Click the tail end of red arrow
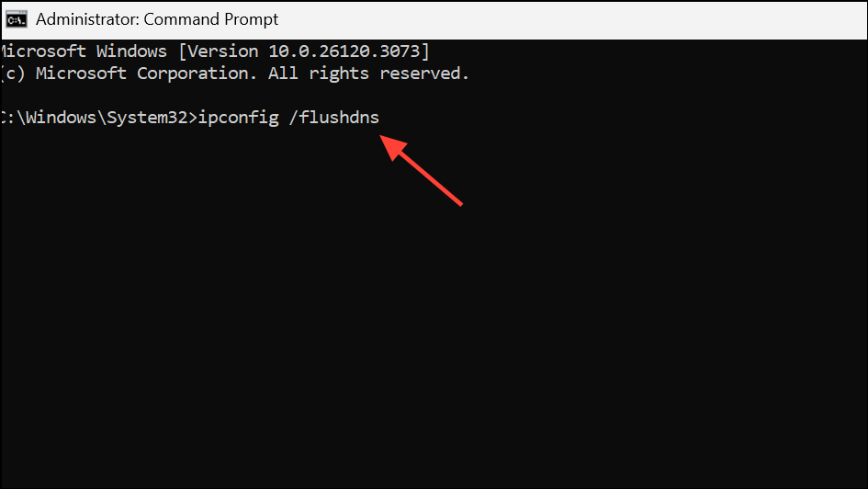This screenshot has width=868, height=489. click(x=459, y=203)
